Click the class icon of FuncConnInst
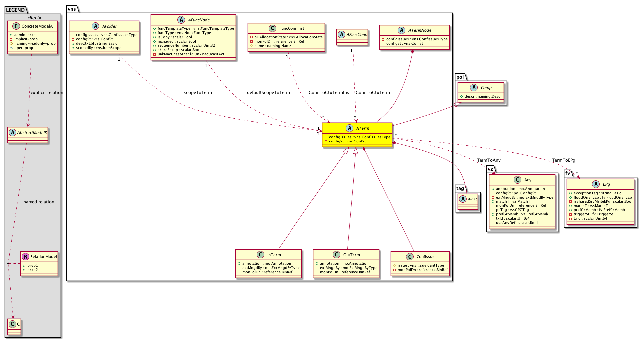This screenshot has width=644, height=341. (x=272, y=28)
